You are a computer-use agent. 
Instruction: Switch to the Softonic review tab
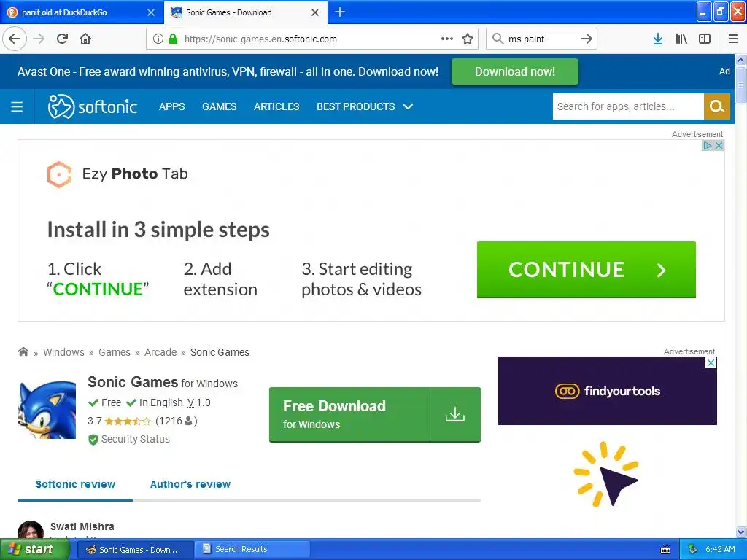click(75, 484)
